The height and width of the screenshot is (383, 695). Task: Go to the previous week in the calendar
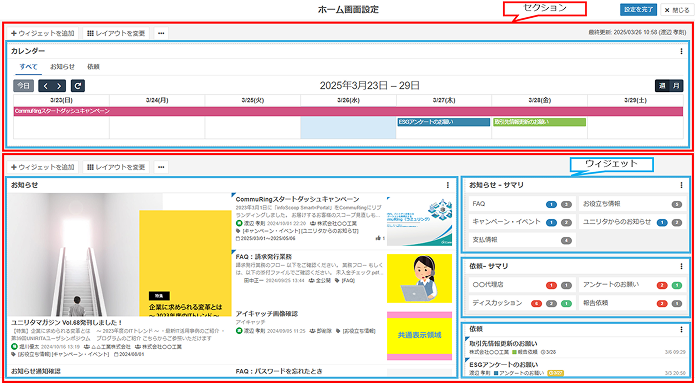(46, 86)
